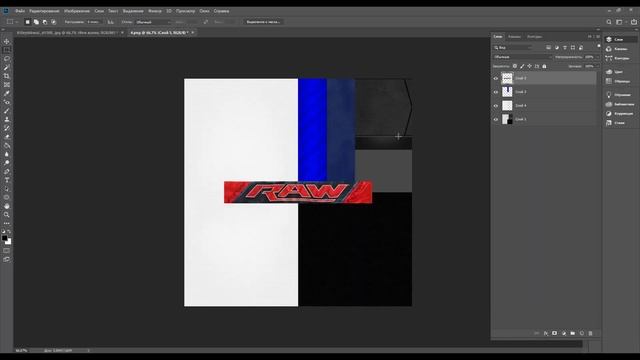Select the History Brush tool
This screenshot has width=640, height=360.
7,128
